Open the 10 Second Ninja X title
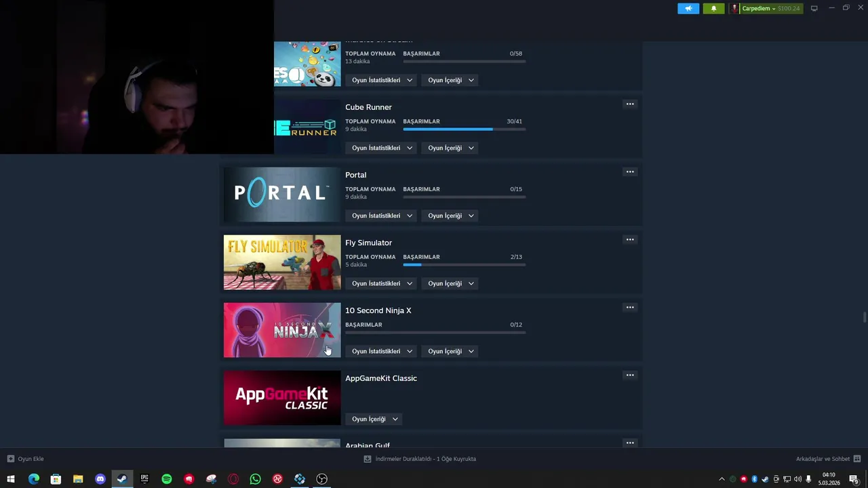Image resolution: width=868 pixels, height=488 pixels. point(378,310)
